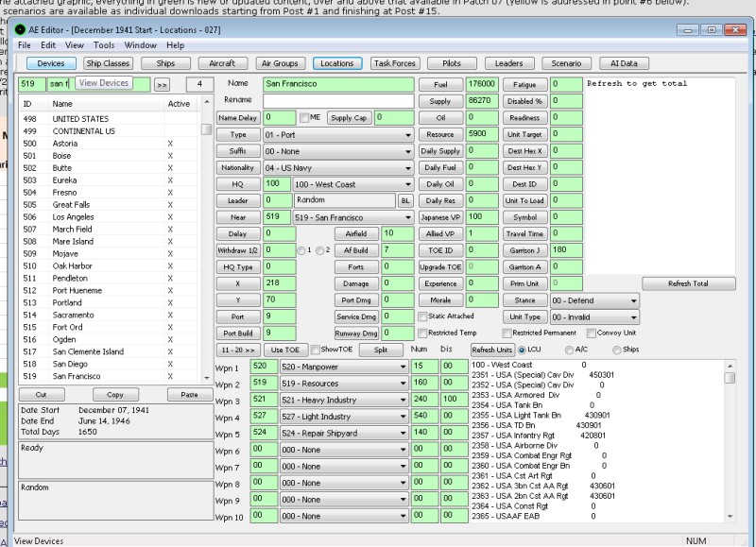Viewport: 756px width, 547px height.
Task: Toggle the Static Attached checkbox
Action: click(x=422, y=316)
